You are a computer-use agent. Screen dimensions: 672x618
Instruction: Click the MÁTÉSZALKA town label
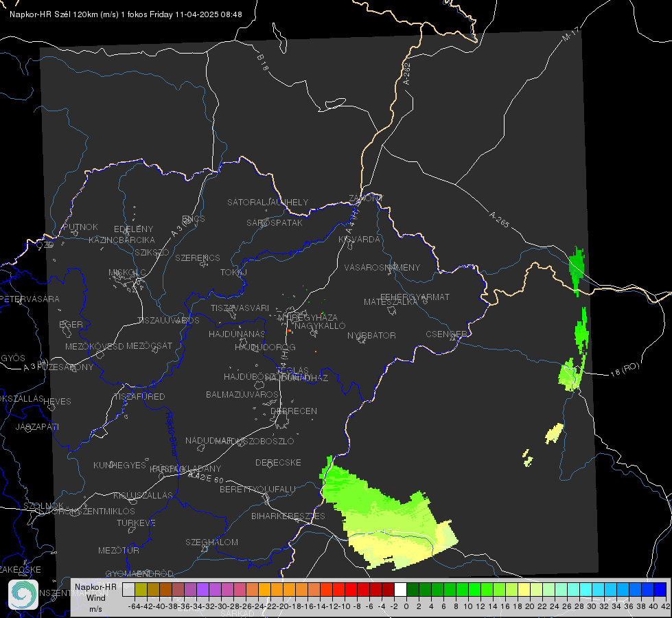coord(391,302)
